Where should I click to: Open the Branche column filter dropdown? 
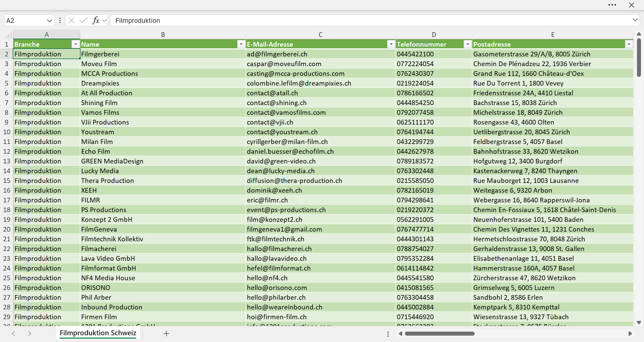(75, 44)
